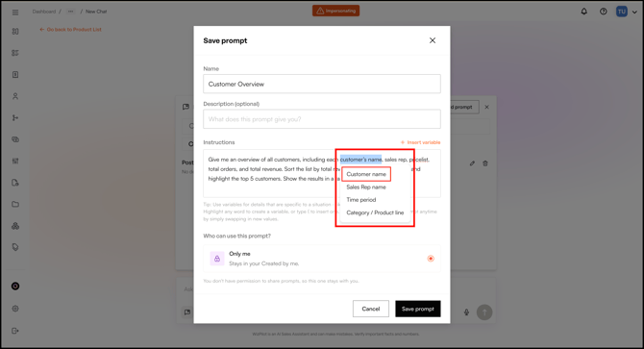
Task: Open the tag icon in sidebar
Action: pos(15,247)
